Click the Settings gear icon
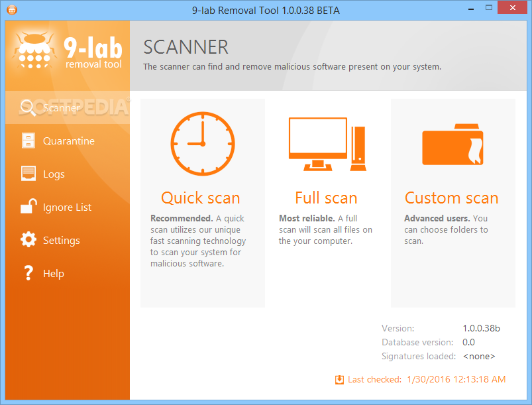The width and height of the screenshot is (532, 405). coord(28,240)
